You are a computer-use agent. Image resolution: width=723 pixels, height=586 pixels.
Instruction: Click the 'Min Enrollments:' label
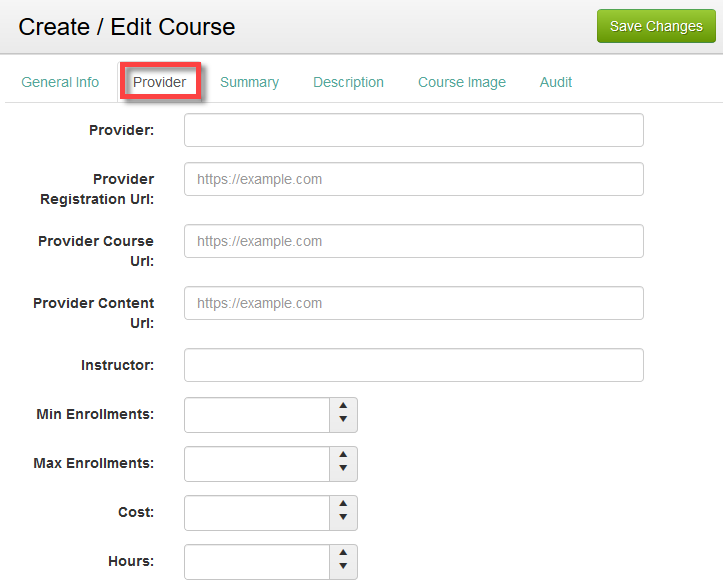pyautogui.click(x=95, y=414)
